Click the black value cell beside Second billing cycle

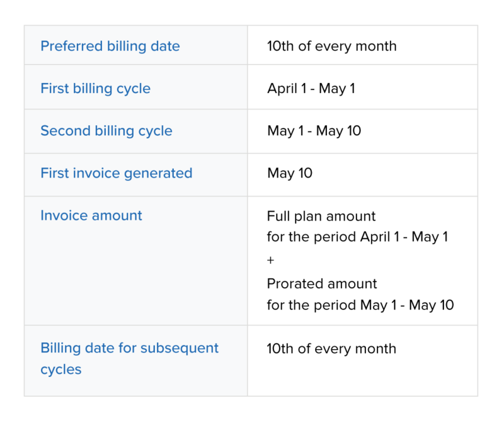362,131
